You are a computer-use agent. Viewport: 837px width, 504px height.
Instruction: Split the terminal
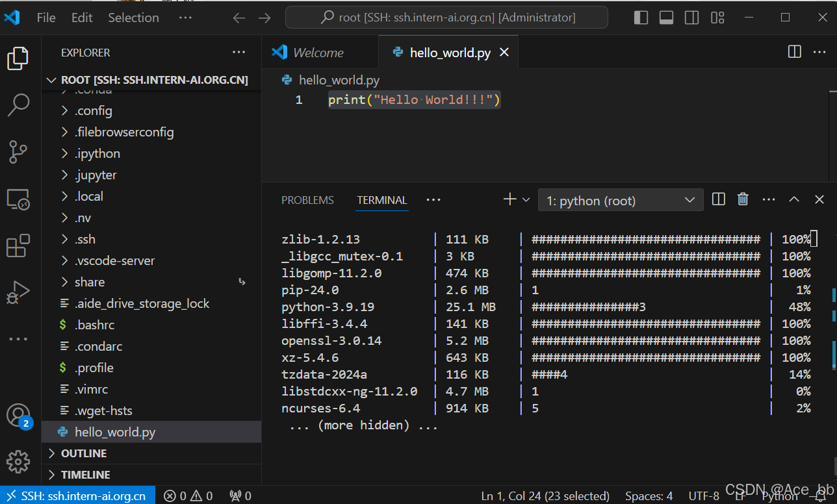point(718,199)
